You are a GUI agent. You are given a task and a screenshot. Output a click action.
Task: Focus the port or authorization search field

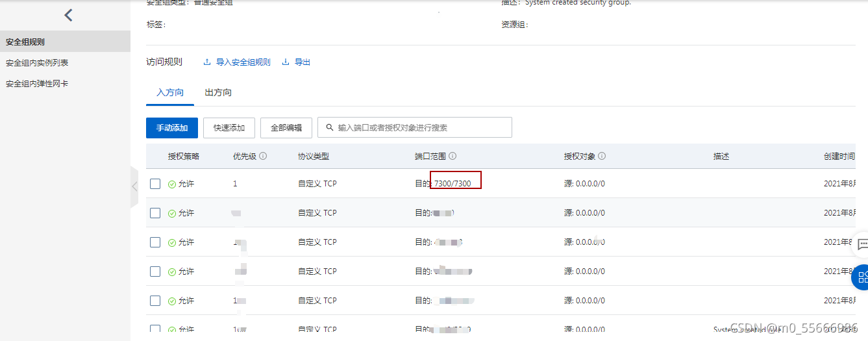(415, 128)
